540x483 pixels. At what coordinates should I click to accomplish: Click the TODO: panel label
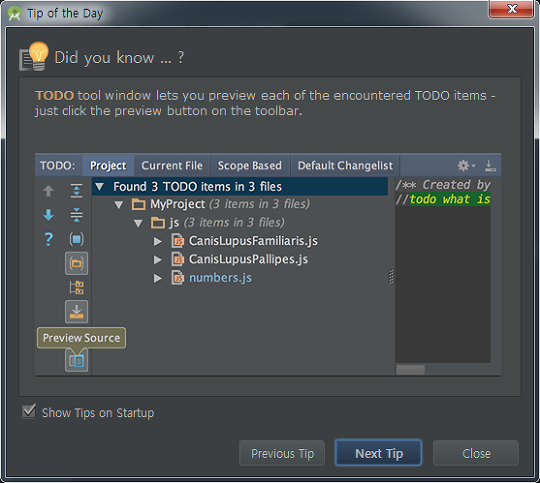click(57, 166)
